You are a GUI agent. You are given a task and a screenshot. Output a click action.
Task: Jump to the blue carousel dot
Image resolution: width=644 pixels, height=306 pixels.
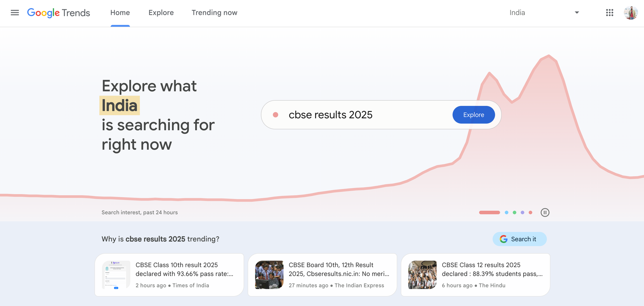(x=507, y=212)
